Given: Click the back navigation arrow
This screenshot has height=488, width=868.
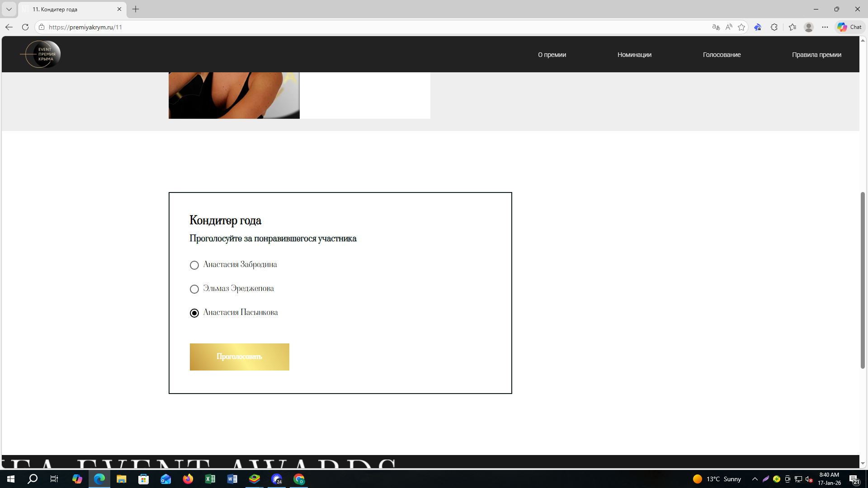Looking at the screenshot, I should pos(9,27).
